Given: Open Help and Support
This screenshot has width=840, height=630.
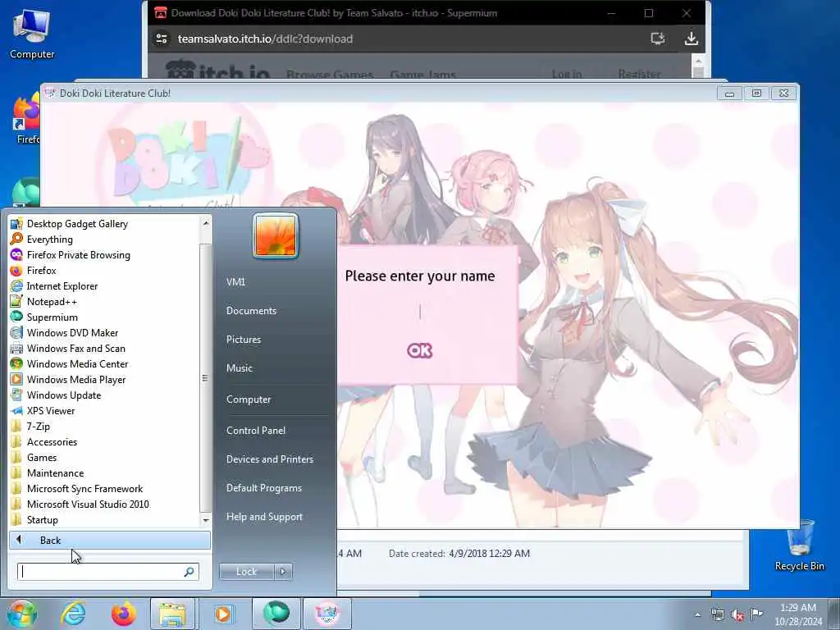Looking at the screenshot, I should (265, 517).
